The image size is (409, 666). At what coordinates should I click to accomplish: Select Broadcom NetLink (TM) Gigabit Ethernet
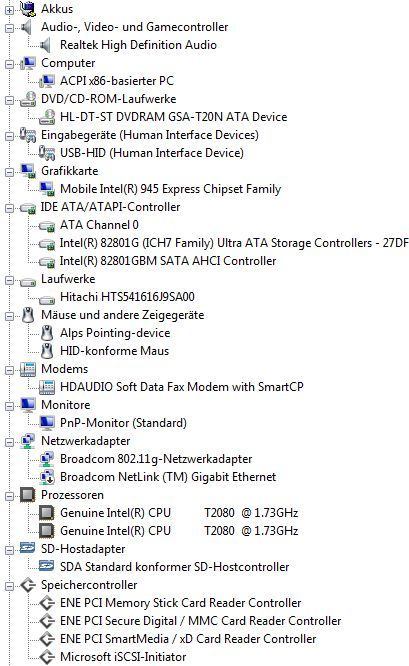pos(168,477)
